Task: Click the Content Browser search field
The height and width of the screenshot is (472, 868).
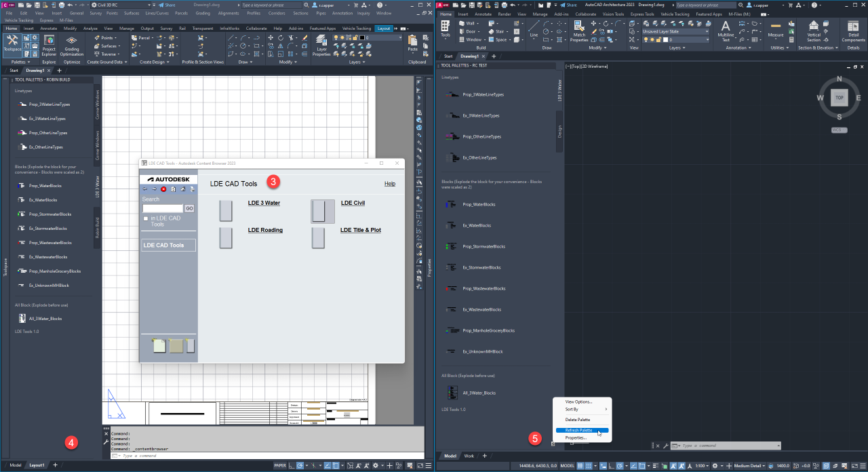Action: pyautogui.click(x=162, y=209)
